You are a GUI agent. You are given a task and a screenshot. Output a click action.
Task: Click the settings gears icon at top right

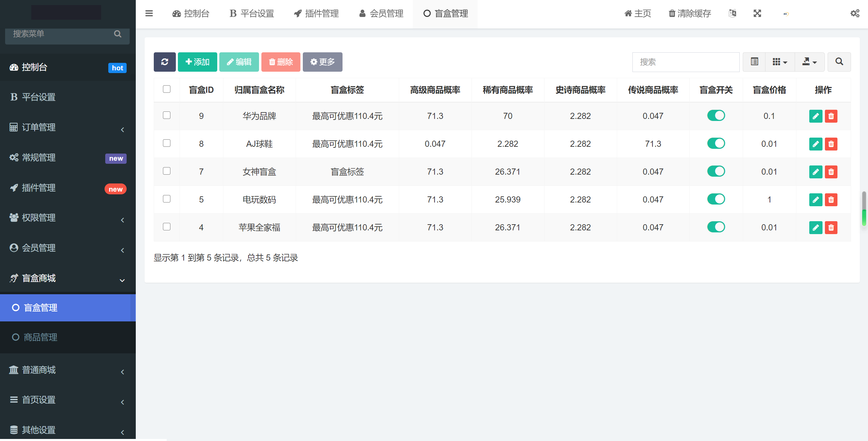coord(855,14)
